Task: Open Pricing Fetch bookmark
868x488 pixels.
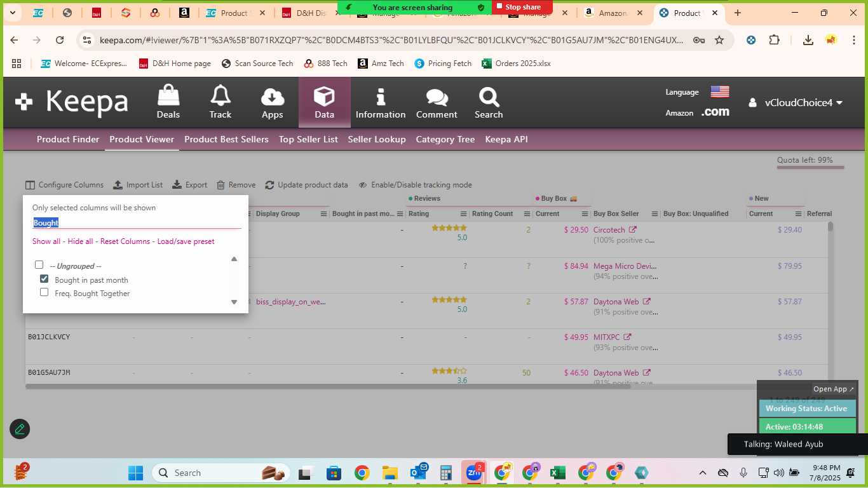Action: (443, 64)
